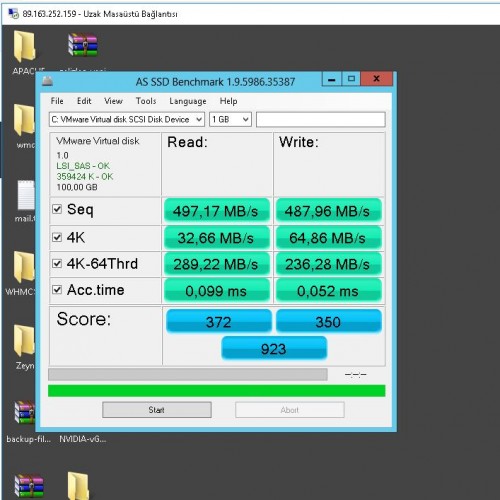Open the Zeyn folder on desktop
Screen dimensions: 500x500
point(24,340)
